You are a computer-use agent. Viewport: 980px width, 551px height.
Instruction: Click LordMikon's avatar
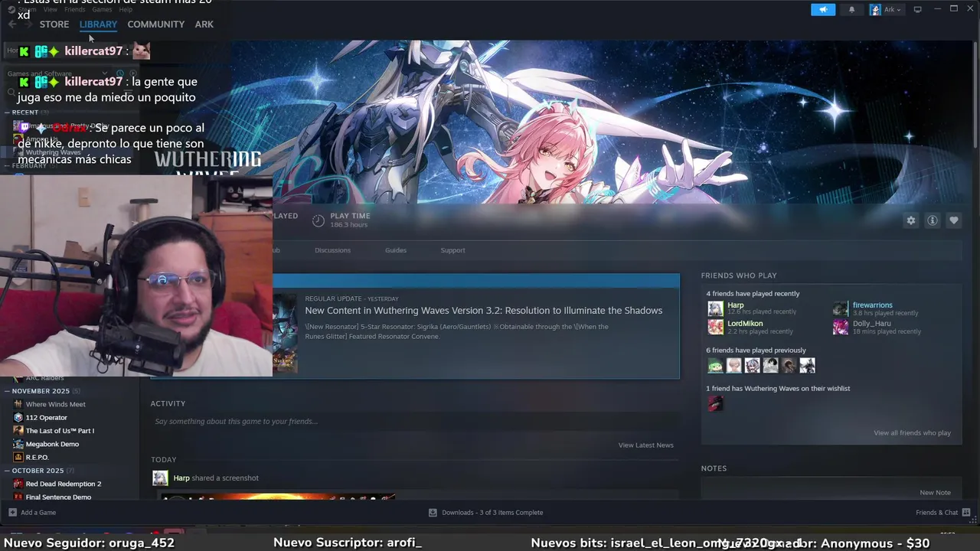[x=715, y=327]
